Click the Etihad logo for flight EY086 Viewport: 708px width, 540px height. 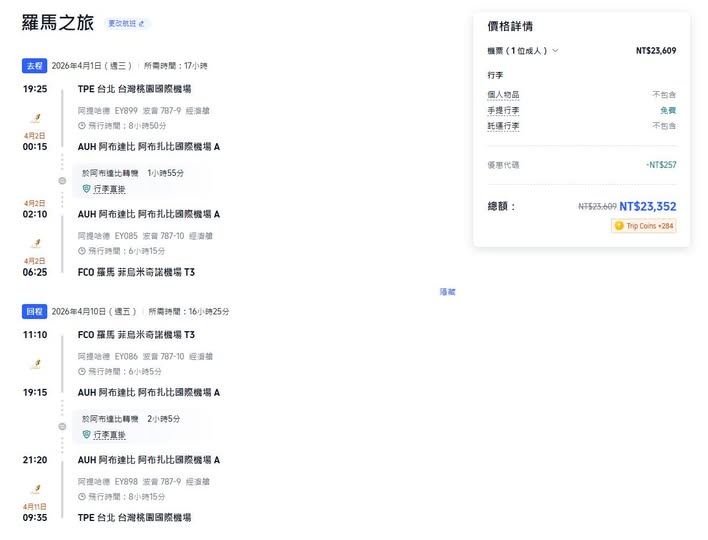click(36, 364)
